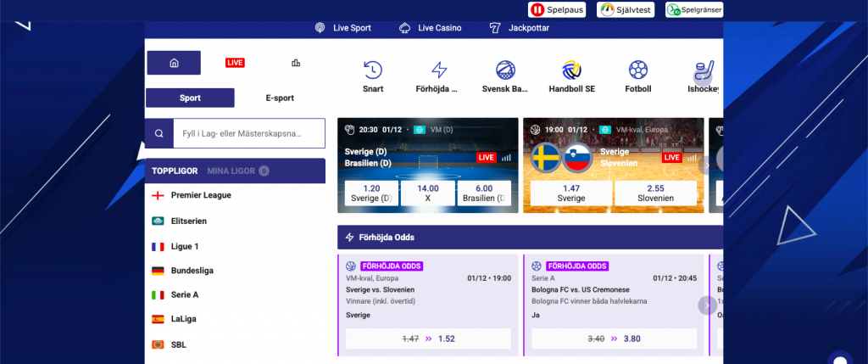Image resolution: width=868 pixels, height=364 pixels.
Task: Click the home icon tab
Action: tap(174, 63)
